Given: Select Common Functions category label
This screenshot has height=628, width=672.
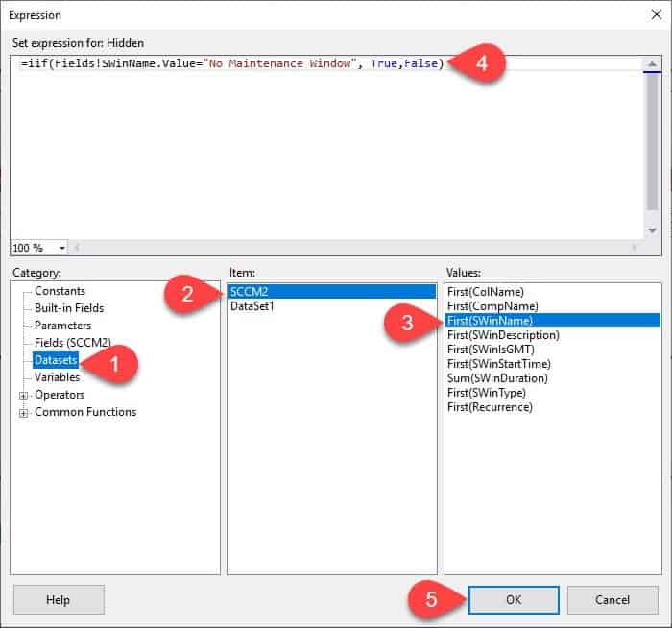Looking at the screenshot, I should [x=85, y=412].
